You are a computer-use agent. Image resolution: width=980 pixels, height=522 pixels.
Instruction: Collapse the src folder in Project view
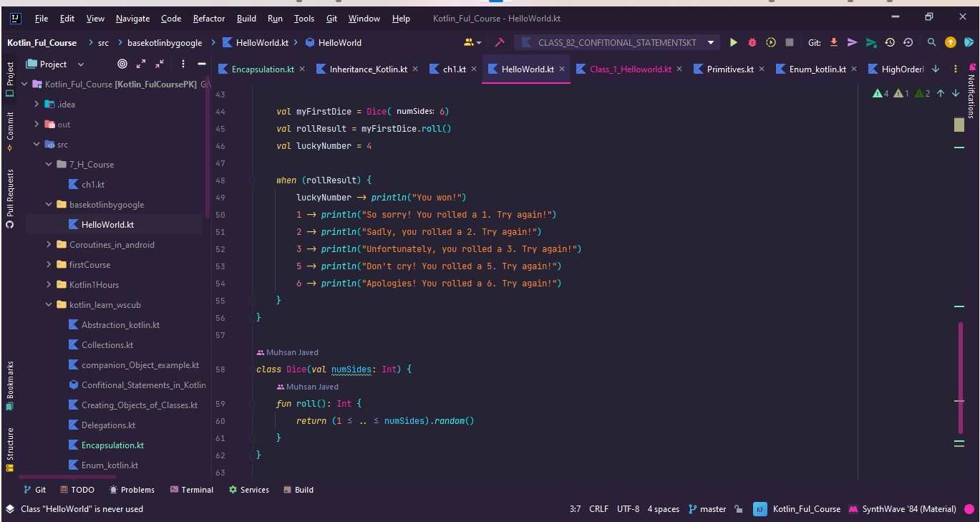(36, 144)
